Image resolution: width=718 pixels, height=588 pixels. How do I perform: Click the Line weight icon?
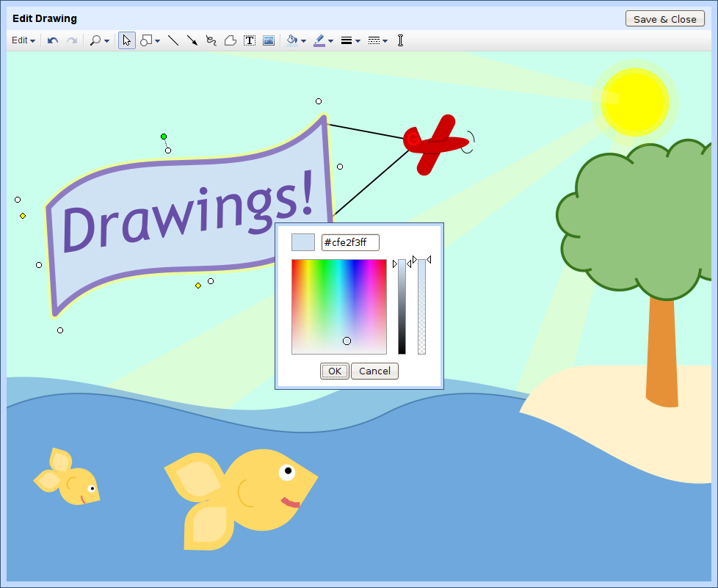347,41
